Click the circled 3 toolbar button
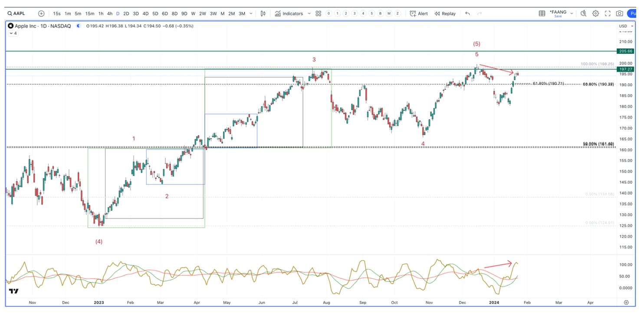644x313 pixels. pyautogui.click(x=355, y=13)
